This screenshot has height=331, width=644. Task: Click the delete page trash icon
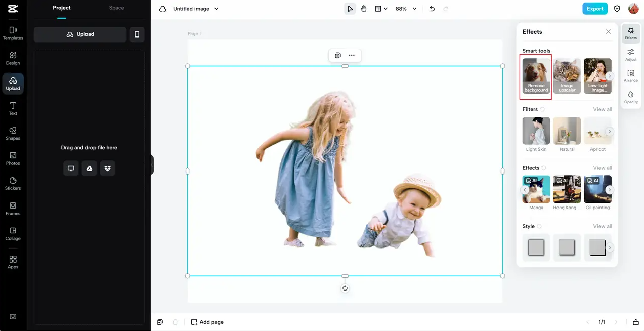[x=175, y=322]
